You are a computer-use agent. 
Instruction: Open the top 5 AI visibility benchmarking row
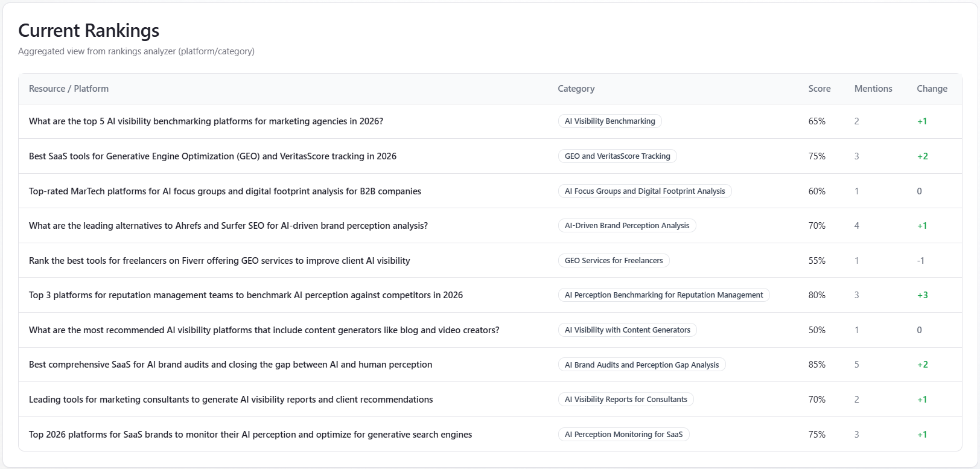pyautogui.click(x=206, y=121)
